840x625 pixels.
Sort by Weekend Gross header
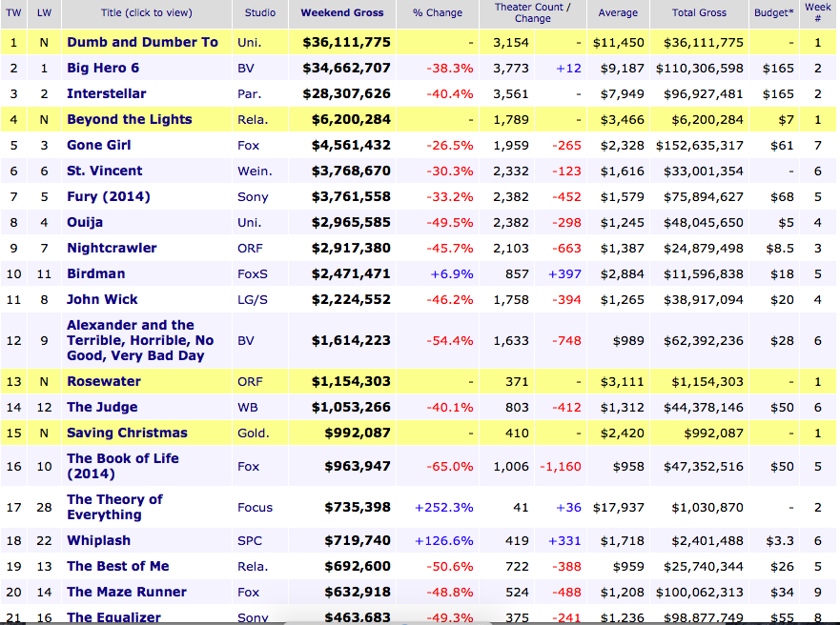[x=341, y=12]
